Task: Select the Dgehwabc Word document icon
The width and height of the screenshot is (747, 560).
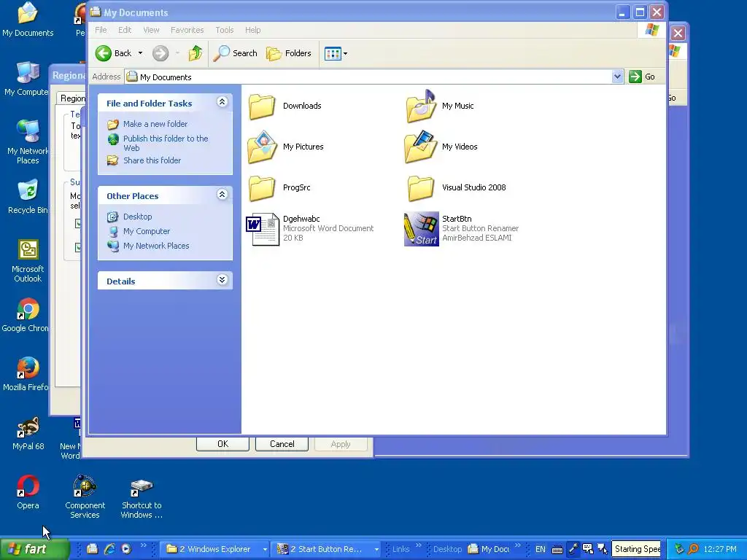Action: 263,229
